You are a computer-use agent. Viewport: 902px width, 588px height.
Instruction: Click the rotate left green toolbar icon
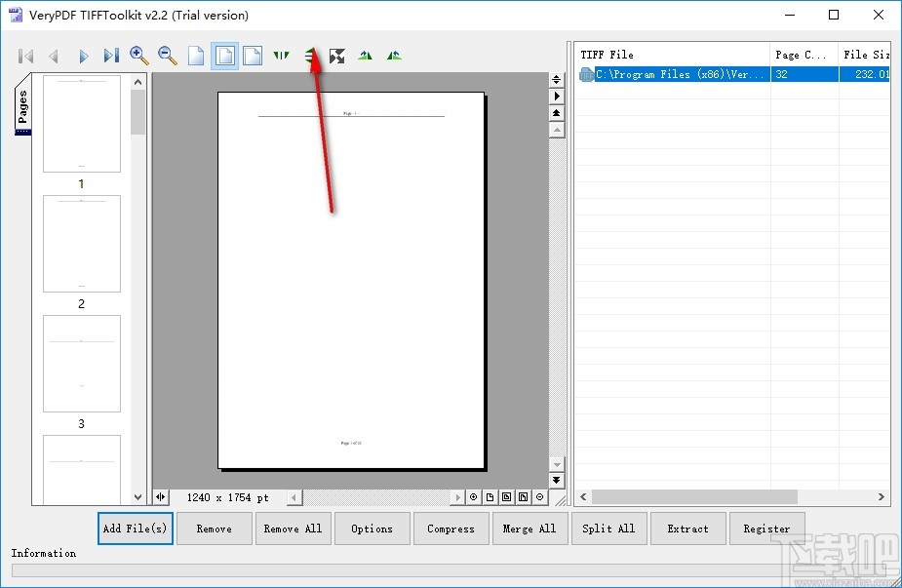tap(365, 56)
